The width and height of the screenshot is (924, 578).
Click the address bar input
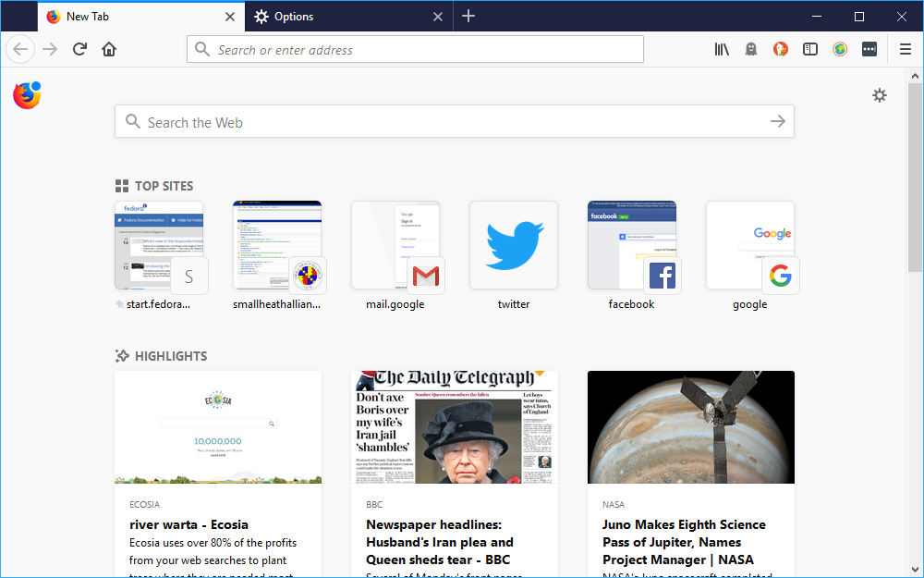415,50
